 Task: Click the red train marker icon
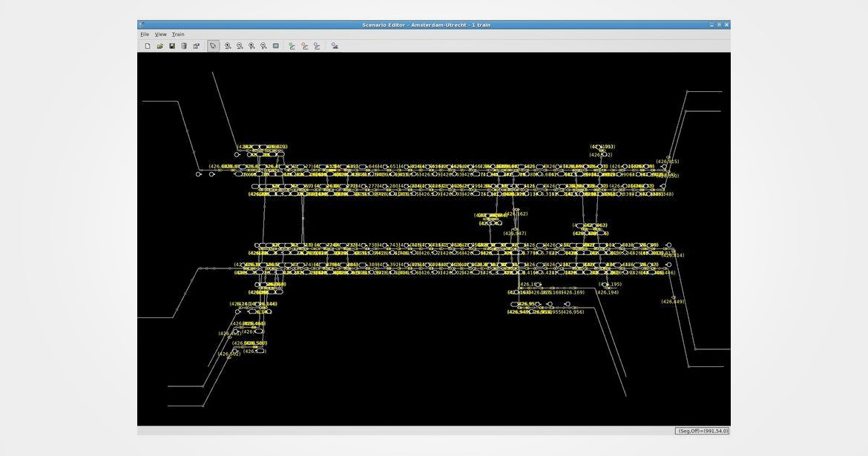tap(304, 46)
